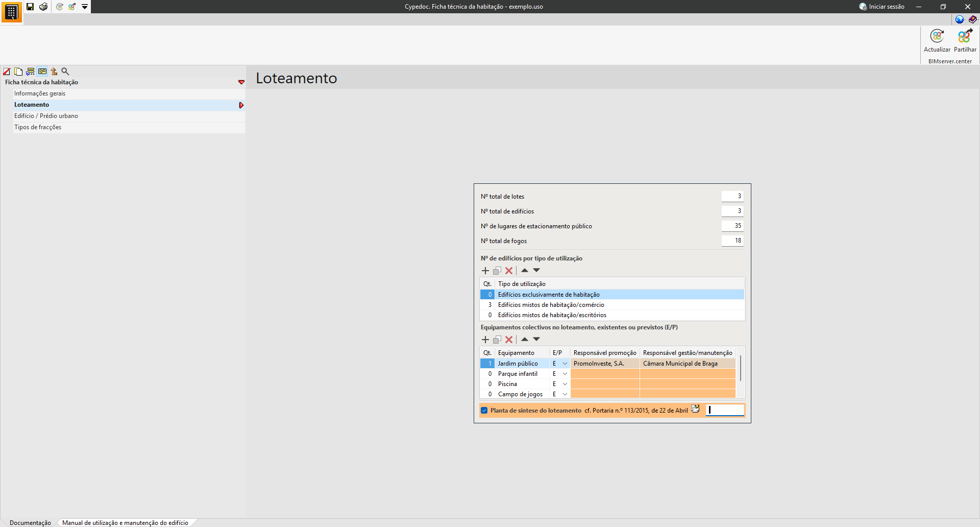Open E/P dropdown for Jardim público
The image size is (980, 527).
pyautogui.click(x=565, y=364)
